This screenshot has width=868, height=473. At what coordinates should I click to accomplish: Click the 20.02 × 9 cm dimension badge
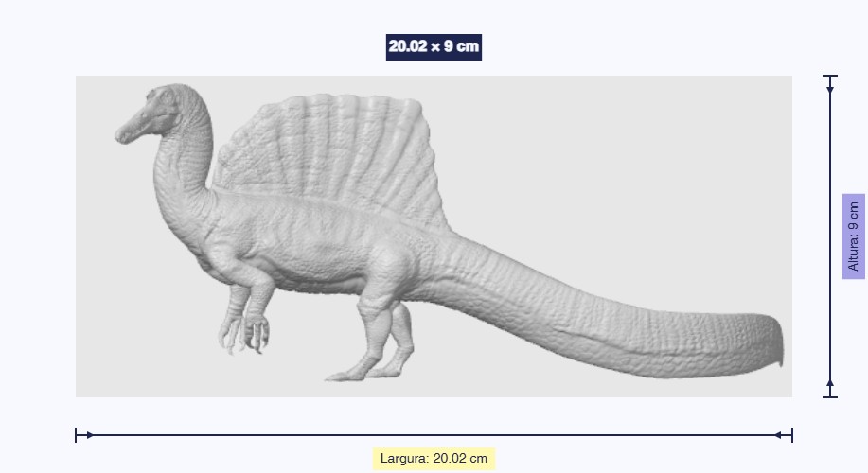coord(434,46)
